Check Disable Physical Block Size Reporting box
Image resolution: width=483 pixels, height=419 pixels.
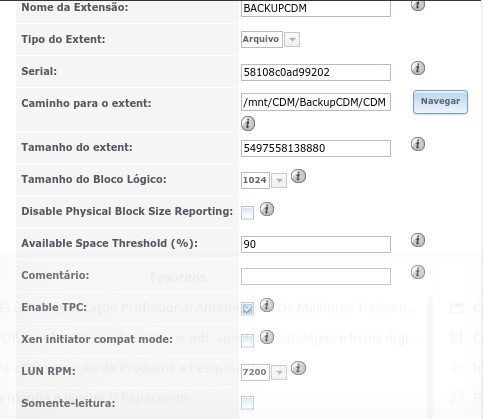tap(247, 213)
